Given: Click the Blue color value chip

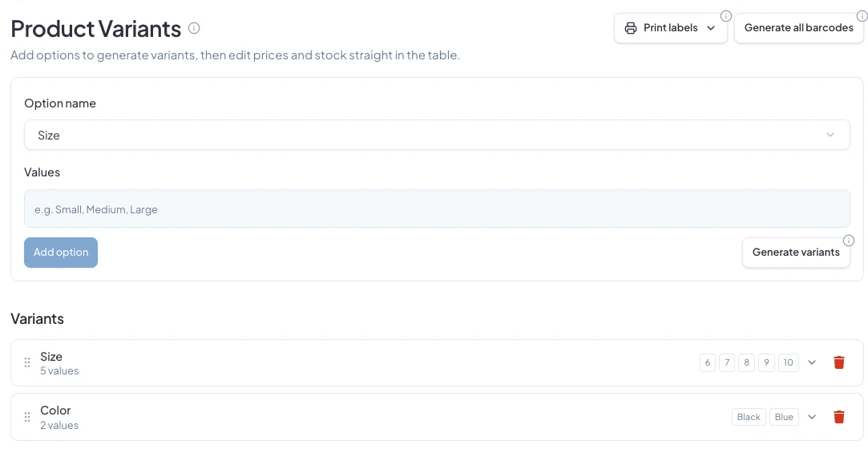Looking at the screenshot, I should click(x=784, y=417).
